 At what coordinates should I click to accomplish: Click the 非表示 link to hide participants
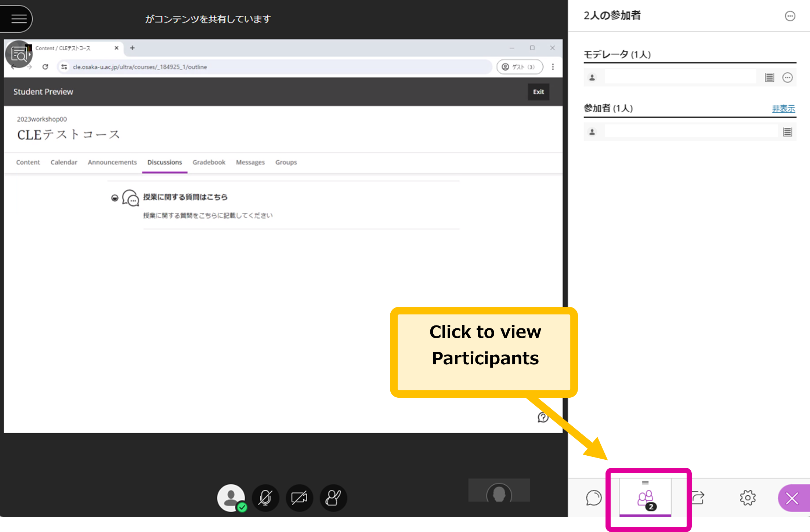pos(783,109)
